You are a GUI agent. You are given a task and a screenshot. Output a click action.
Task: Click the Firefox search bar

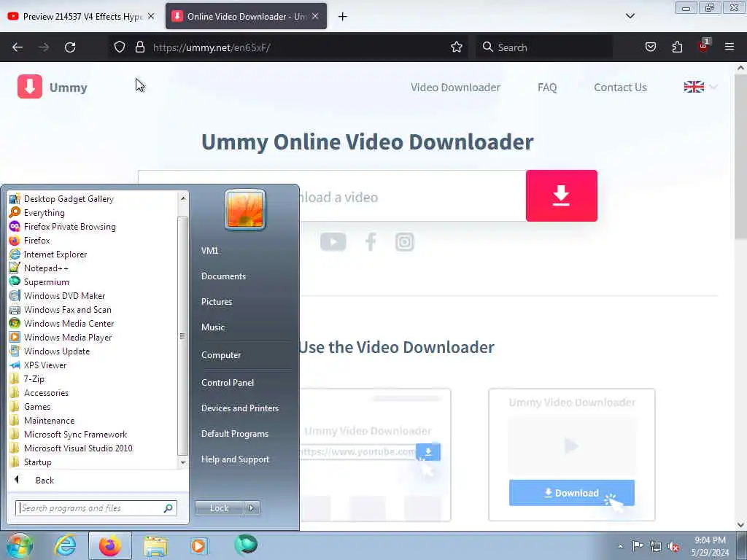(544, 47)
